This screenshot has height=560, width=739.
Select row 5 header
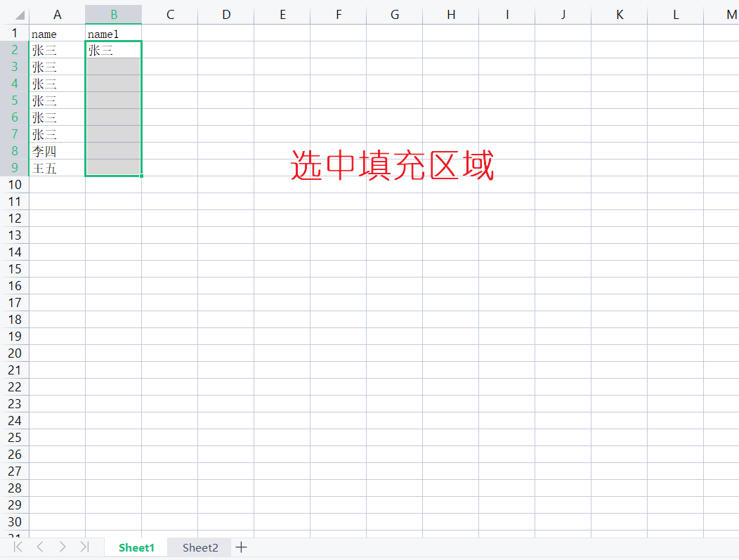pos(15,100)
